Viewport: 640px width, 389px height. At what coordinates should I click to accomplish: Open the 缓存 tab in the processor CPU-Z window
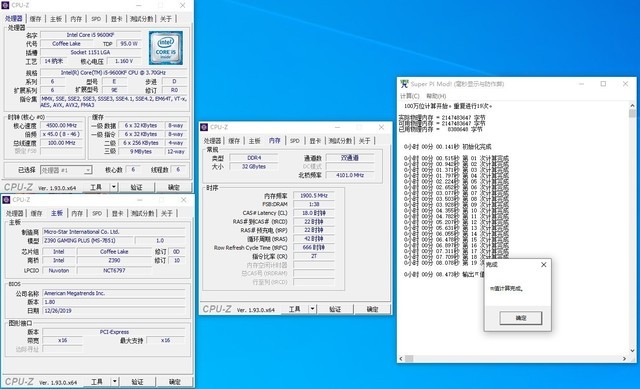(36, 19)
